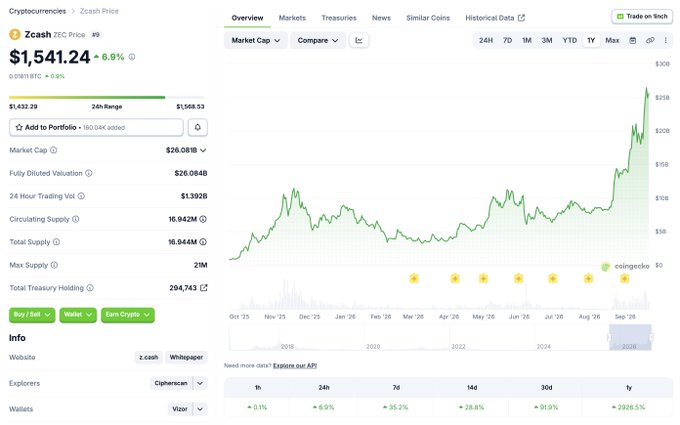
Task: Copy chart link via link icon
Action: point(650,40)
